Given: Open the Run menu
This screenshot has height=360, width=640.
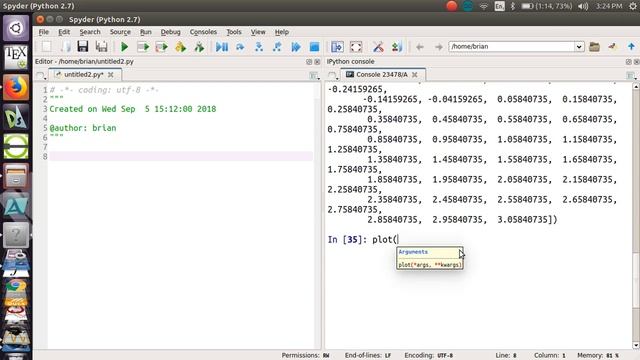Looking at the screenshot, I should (146, 32).
